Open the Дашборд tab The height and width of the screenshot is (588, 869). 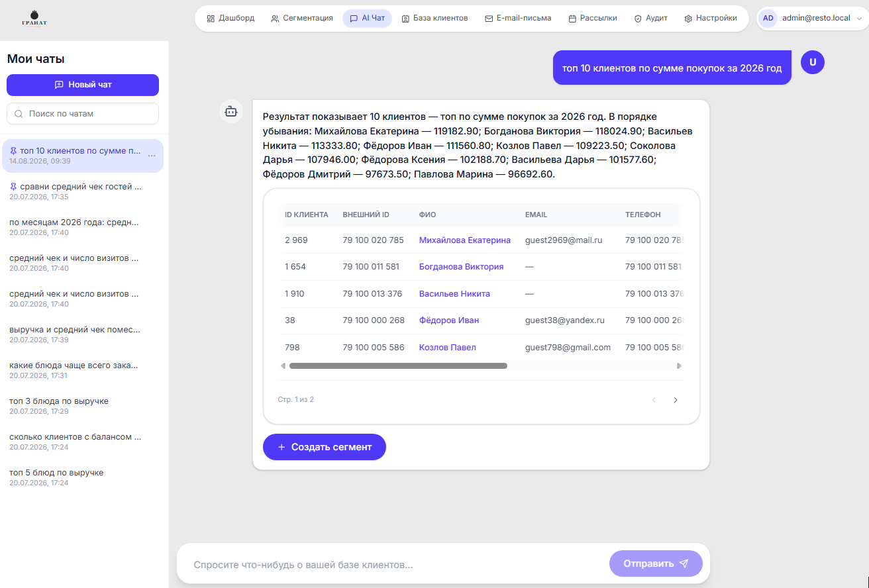(230, 19)
